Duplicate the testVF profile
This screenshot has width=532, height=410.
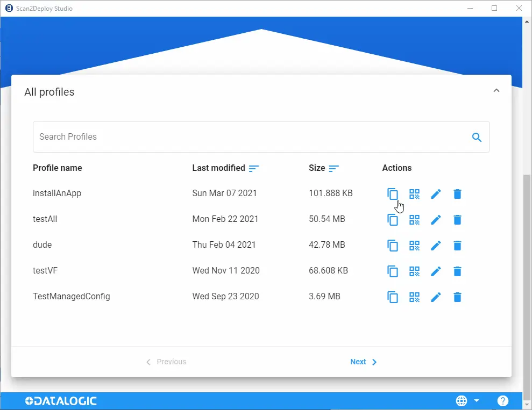click(x=393, y=271)
